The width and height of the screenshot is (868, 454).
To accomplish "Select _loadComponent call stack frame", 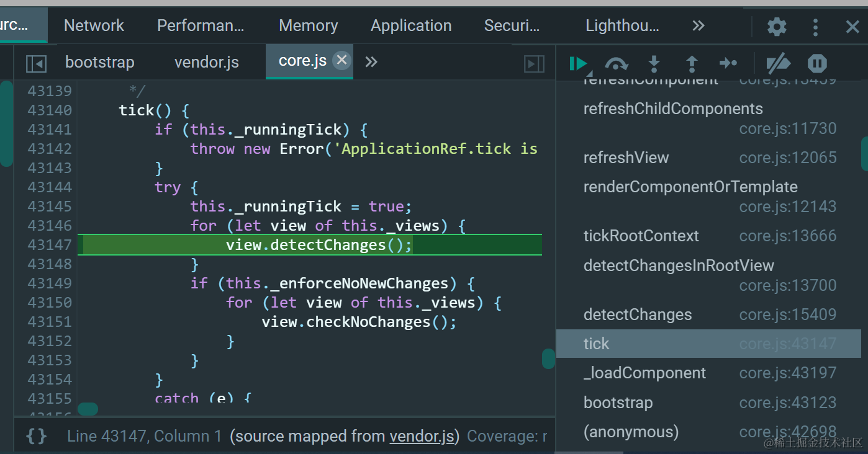I will point(708,373).
